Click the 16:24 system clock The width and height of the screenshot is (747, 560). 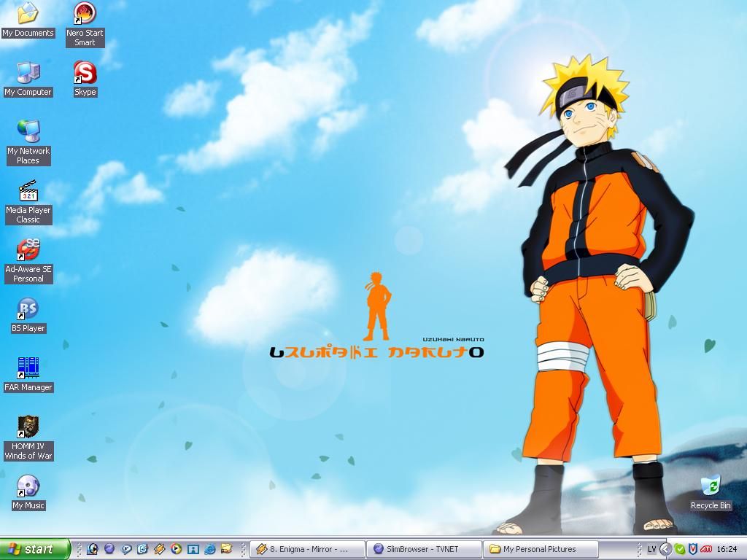point(727,549)
